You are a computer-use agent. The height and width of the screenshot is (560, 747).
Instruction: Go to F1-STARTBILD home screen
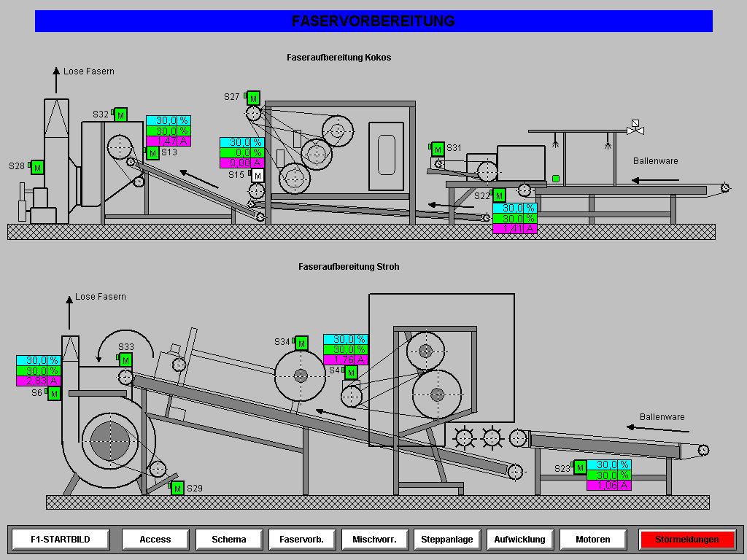pos(61,540)
